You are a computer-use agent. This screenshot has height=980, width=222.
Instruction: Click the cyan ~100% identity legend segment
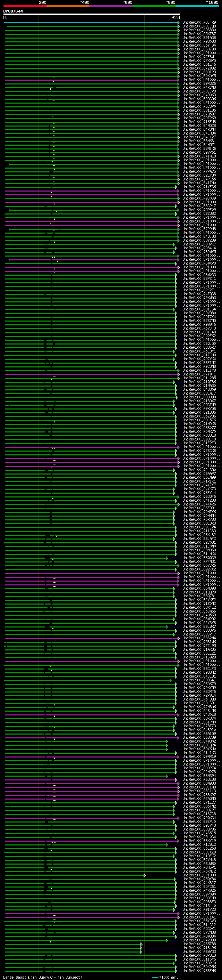click(197, 6)
